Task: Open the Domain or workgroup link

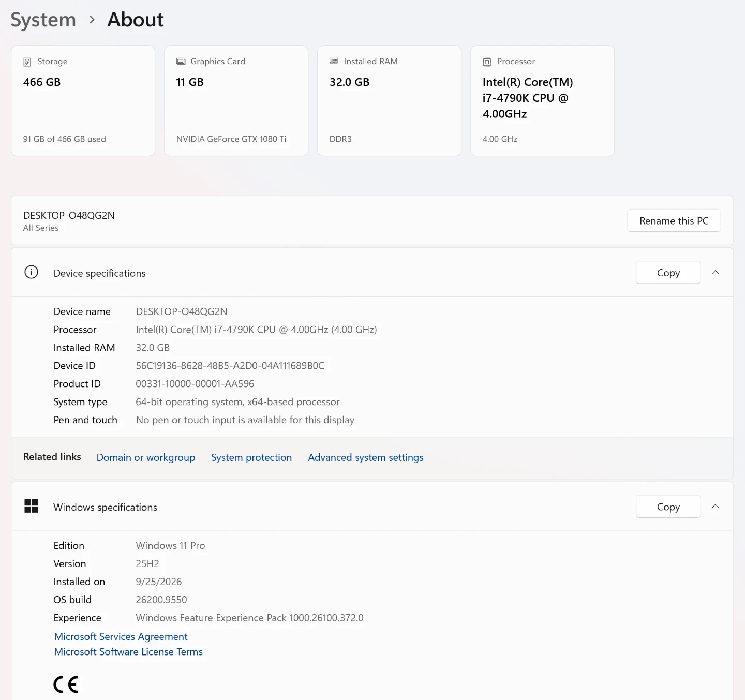Action: [x=146, y=457]
